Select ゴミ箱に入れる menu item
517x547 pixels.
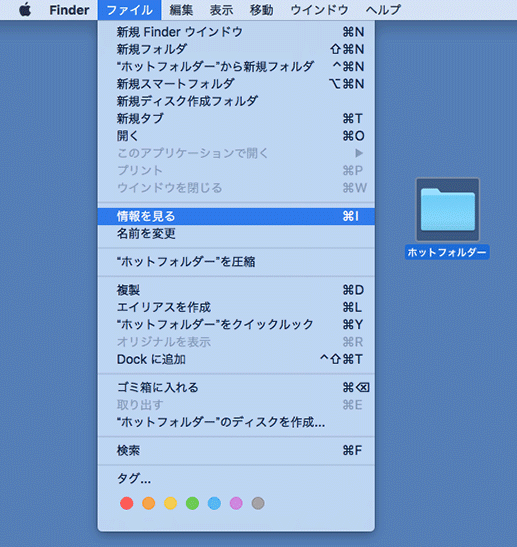236,388
